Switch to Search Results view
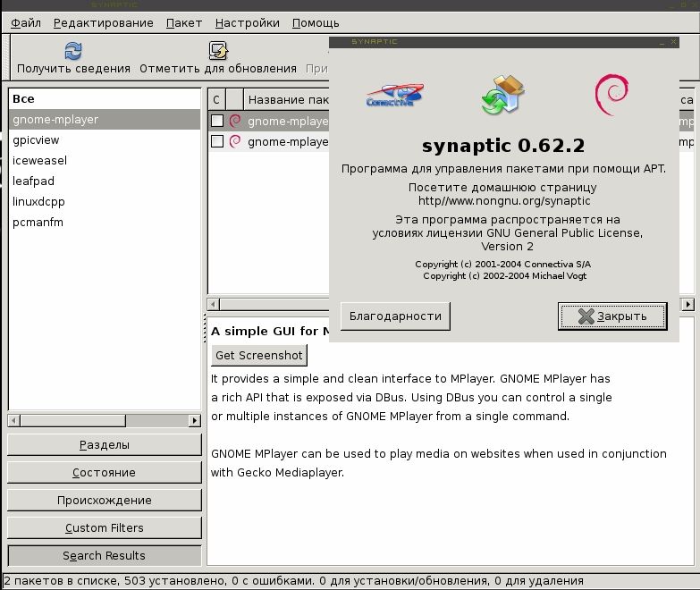This screenshot has height=590, width=700. click(x=105, y=555)
